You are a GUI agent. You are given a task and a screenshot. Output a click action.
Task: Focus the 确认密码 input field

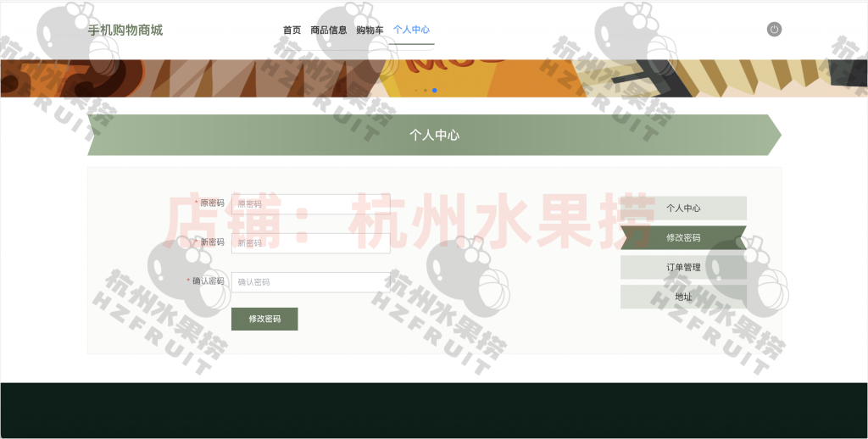[x=310, y=281]
